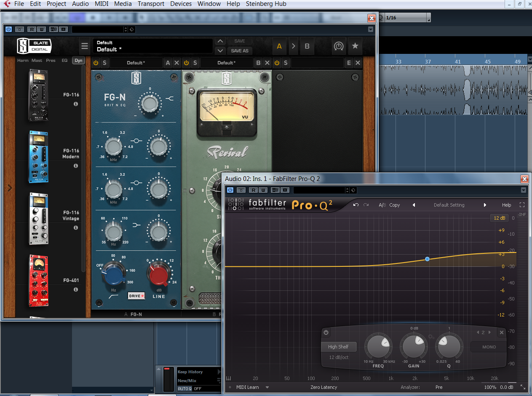
Task: Open gain-Q interaction gear icon in Pro-Q
Action: click(431, 337)
